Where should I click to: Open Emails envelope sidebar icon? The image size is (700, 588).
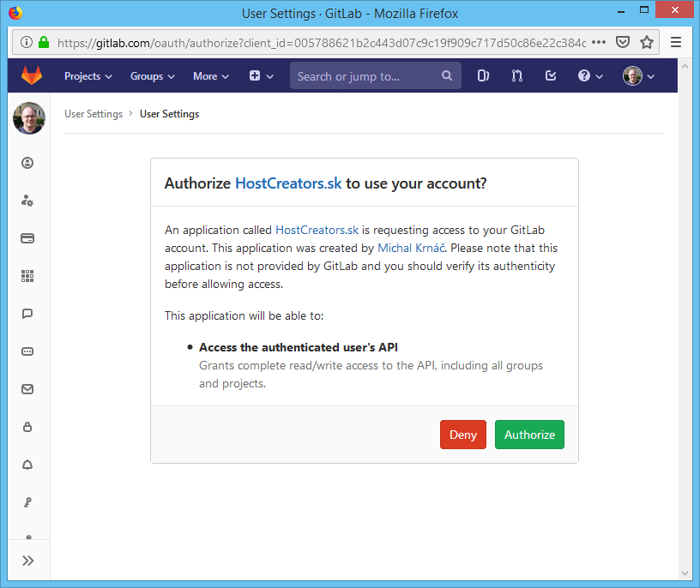click(27, 389)
